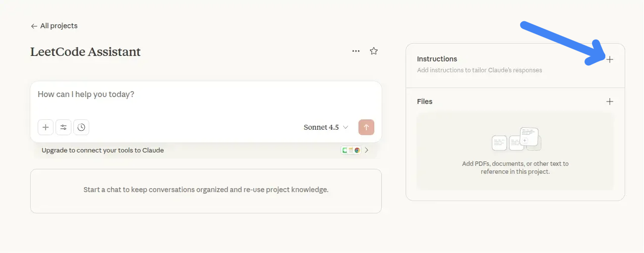Click the LeetCode Assistant project title
This screenshot has height=253, width=644.
click(x=85, y=51)
